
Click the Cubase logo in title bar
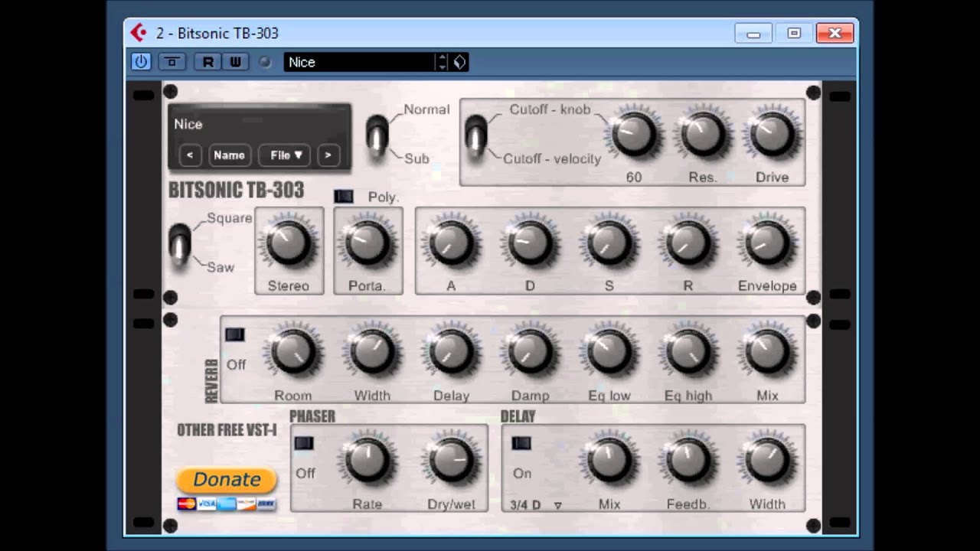point(139,33)
